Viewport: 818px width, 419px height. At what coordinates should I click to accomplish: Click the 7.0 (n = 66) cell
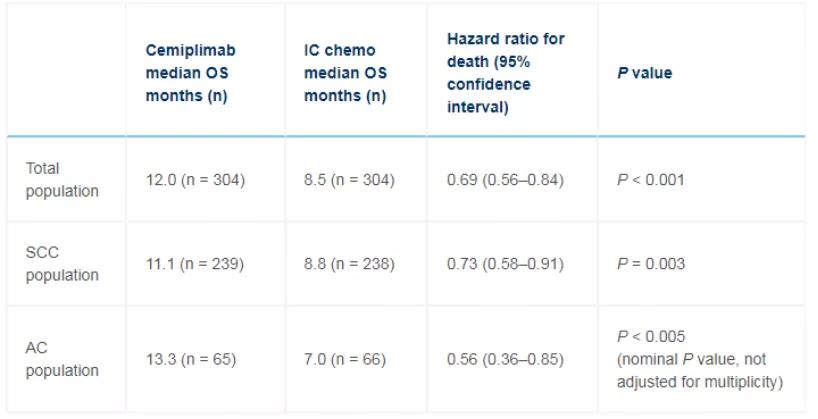click(345, 360)
